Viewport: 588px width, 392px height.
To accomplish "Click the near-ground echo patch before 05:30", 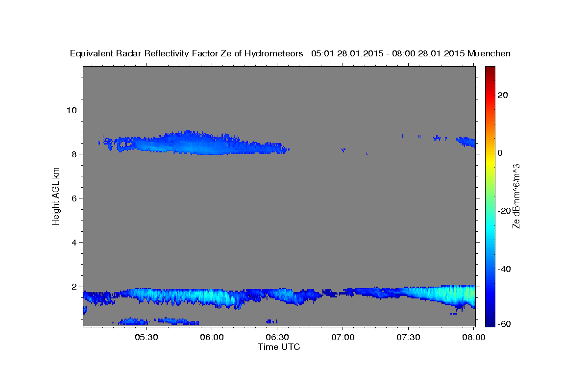I will tap(133, 321).
